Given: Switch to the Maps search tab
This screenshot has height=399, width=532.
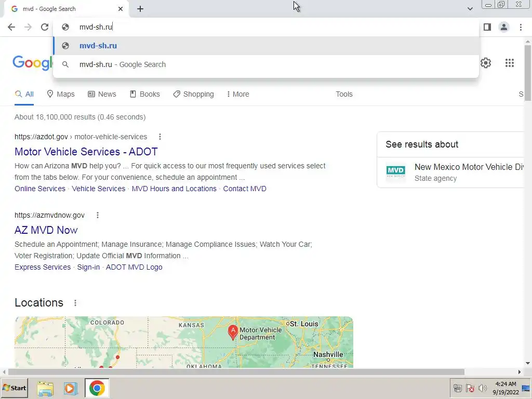Looking at the screenshot, I should tap(61, 95).
